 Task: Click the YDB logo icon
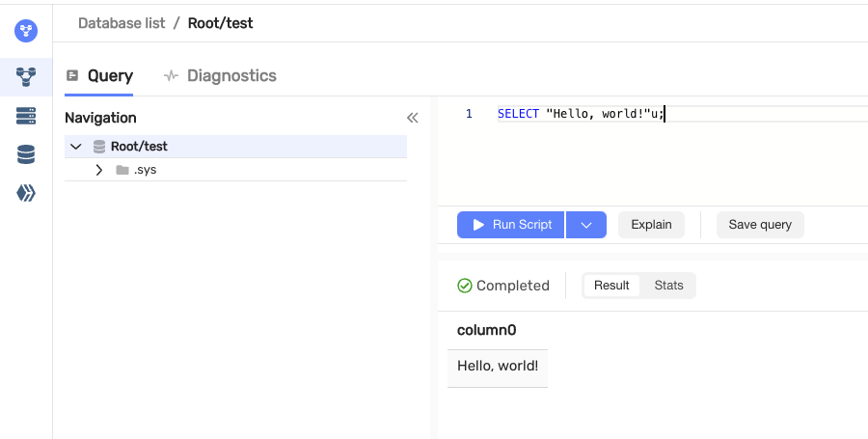[x=26, y=31]
